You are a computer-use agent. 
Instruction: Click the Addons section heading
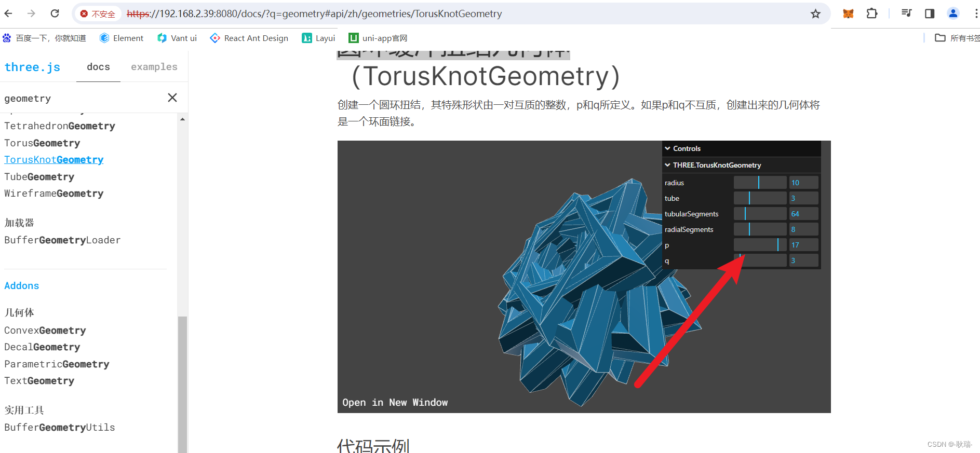[22, 286]
